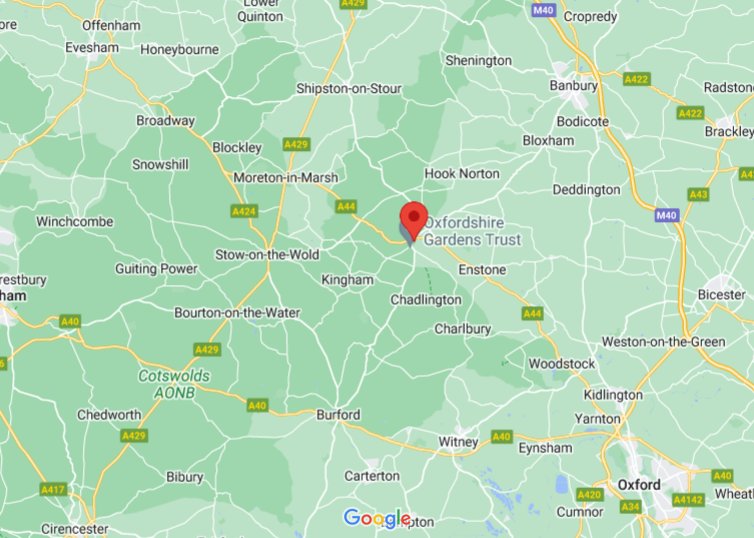Click the blue M40 motorway badge near Deddington
The width and height of the screenshot is (754, 538).
coord(666,215)
